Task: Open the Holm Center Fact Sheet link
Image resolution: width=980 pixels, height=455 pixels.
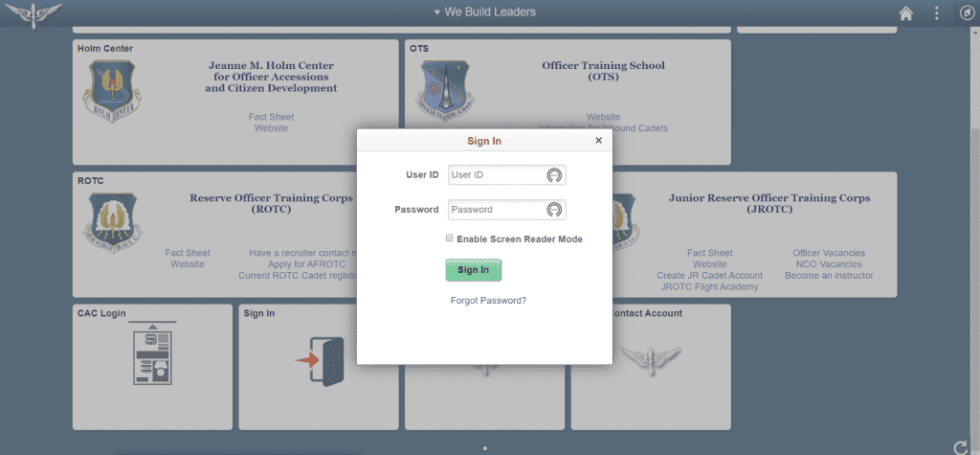Action: coord(271,117)
